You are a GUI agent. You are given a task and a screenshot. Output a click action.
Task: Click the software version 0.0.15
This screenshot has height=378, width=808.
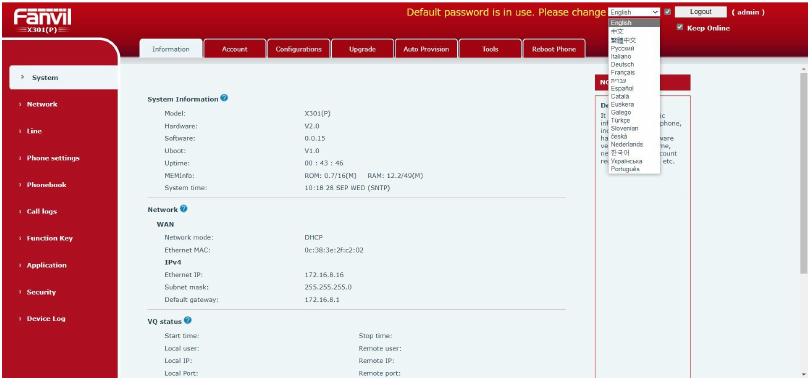coord(315,138)
